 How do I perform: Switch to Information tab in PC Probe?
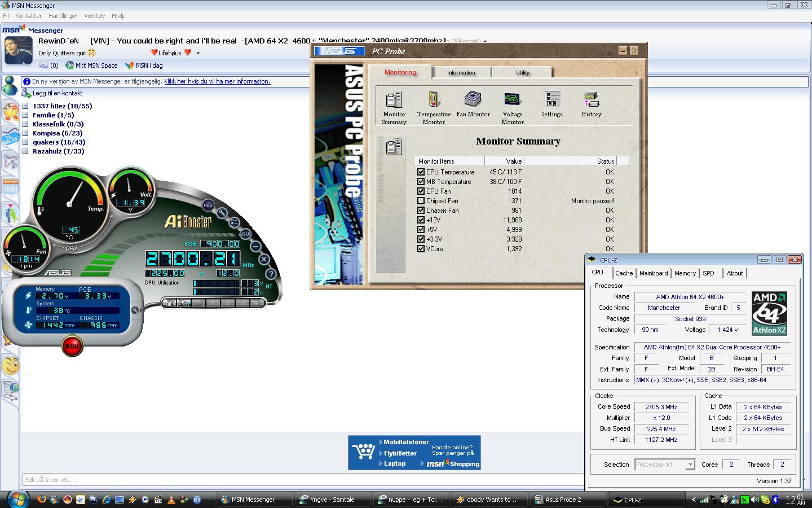(x=461, y=72)
